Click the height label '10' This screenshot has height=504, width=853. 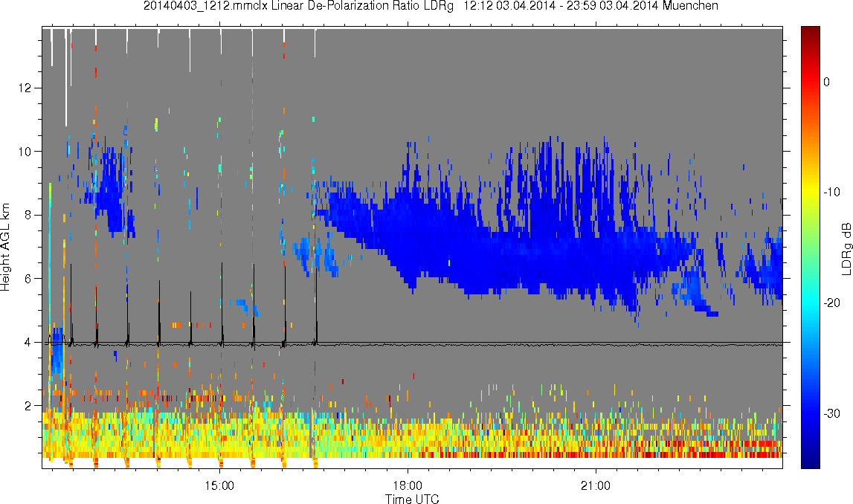pyautogui.click(x=25, y=151)
